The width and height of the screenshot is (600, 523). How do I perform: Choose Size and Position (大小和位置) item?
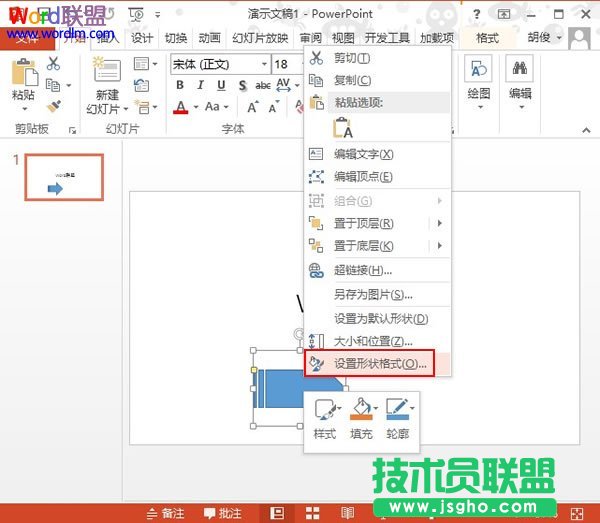click(x=377, y=341)
